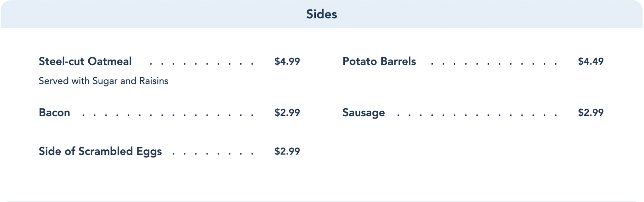Select the Sausage side item

pyautogui.click(x=364, y=113)
